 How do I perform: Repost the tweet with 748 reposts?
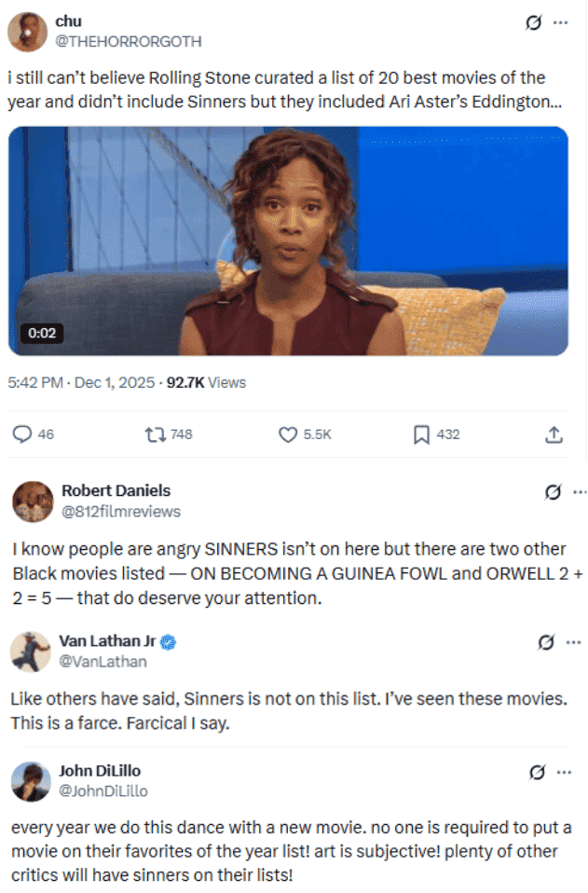coord(155,434)
